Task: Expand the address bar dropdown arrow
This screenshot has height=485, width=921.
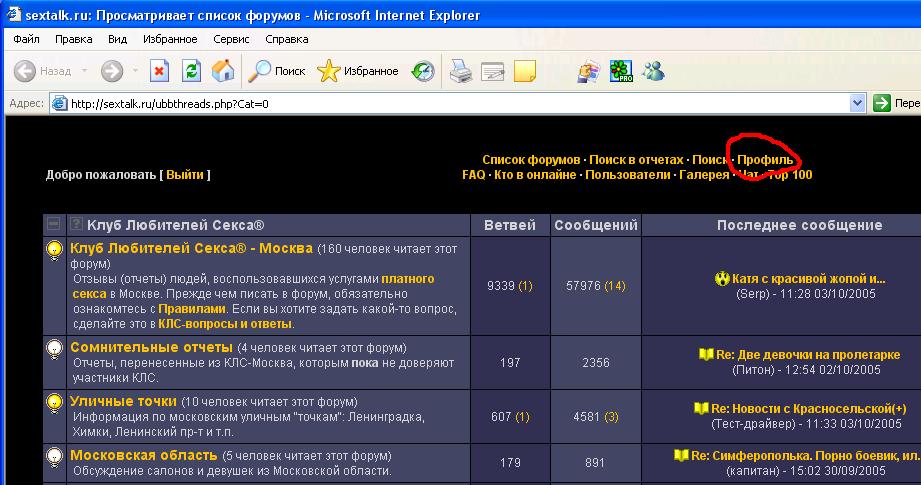Action: pyautogui.click(x=857, y=103)
